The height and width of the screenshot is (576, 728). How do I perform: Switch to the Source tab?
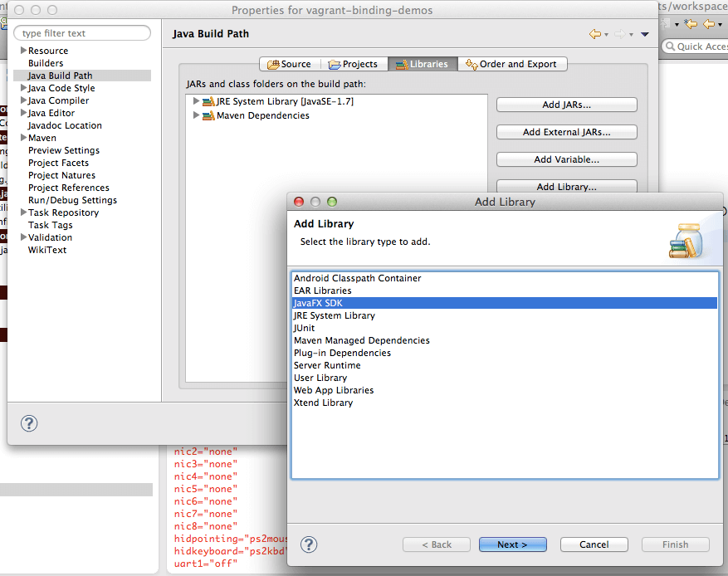coord(289,63)
